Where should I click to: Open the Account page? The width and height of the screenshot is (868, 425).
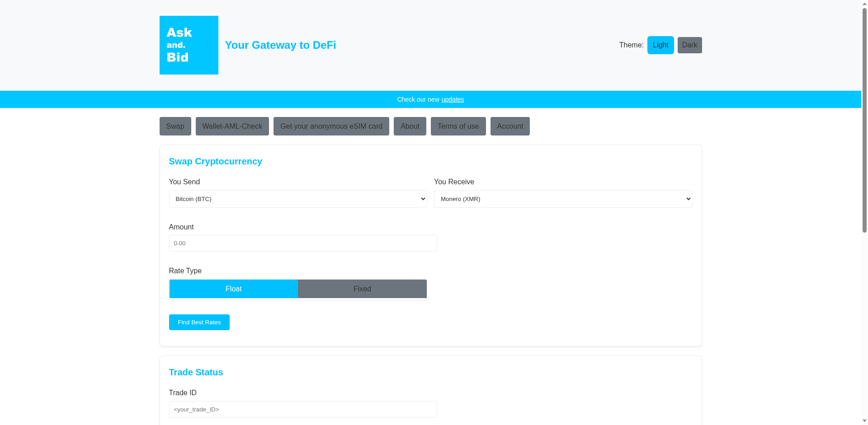510,126
